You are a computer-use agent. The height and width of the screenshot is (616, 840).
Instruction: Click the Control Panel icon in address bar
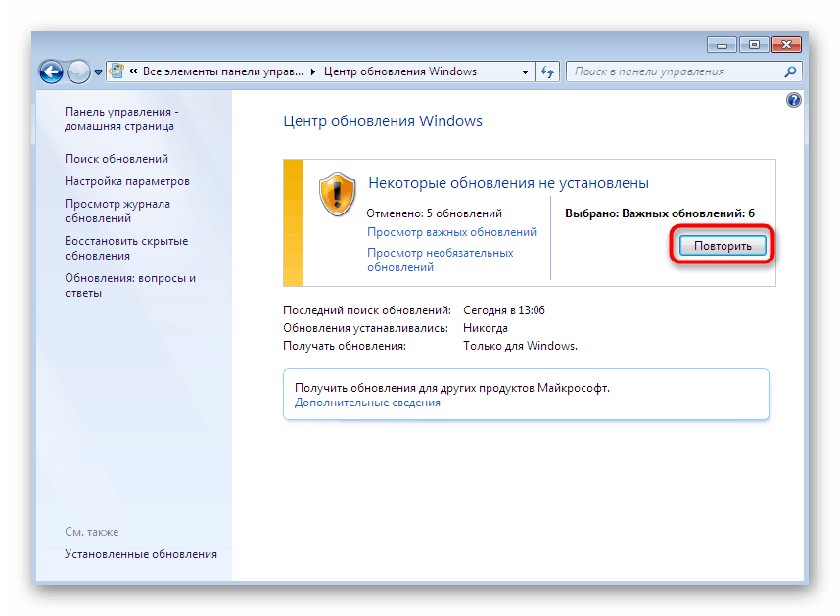click(x=117, y=71)
